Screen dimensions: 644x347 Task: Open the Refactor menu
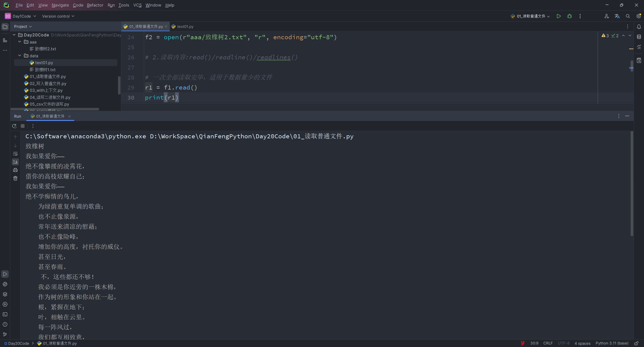(x=95, y=5)
